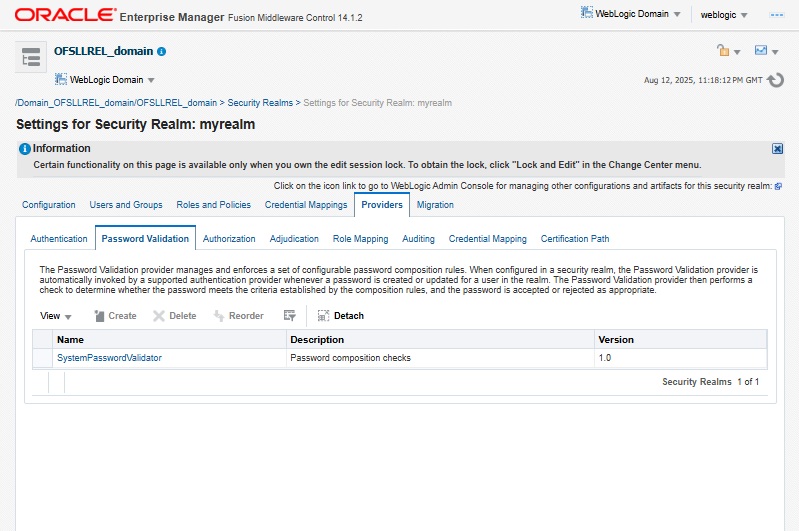The width and height of the screenshot is (799, 531).
Task: Click the Delete button
Action: (175, 316)
